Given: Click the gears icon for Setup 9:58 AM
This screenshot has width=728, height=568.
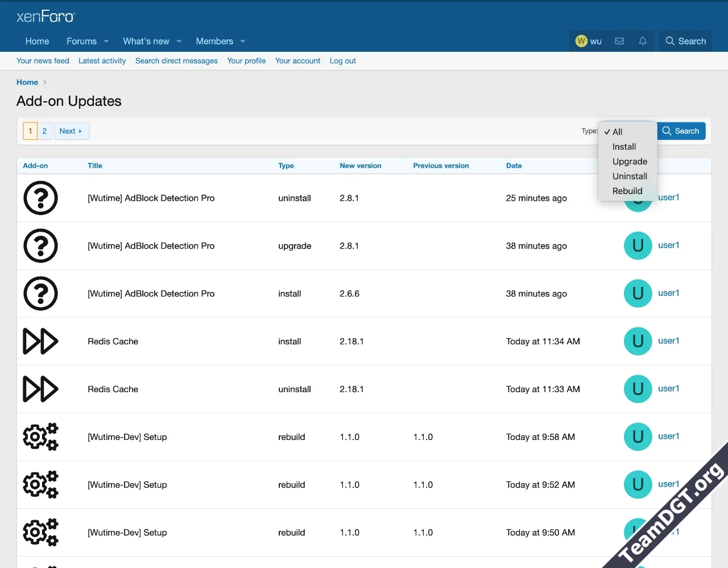Looking at the screenshot, I should (40, 437).
